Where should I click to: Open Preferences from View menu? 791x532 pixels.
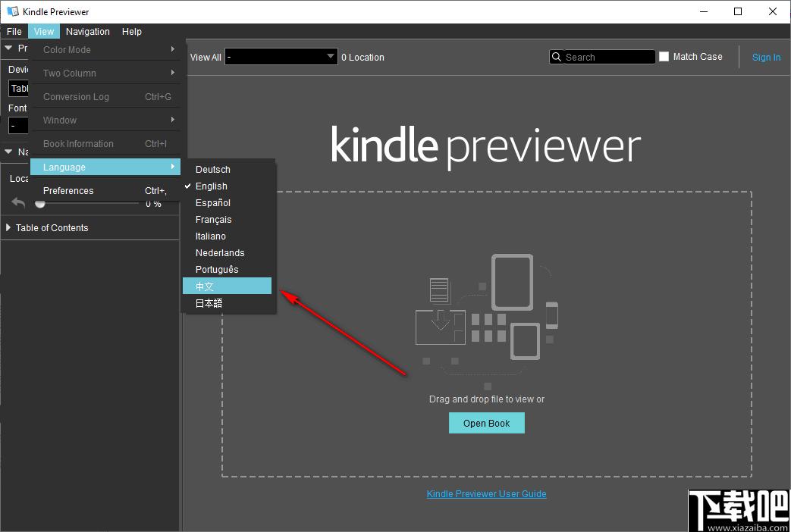pos(105,191)
